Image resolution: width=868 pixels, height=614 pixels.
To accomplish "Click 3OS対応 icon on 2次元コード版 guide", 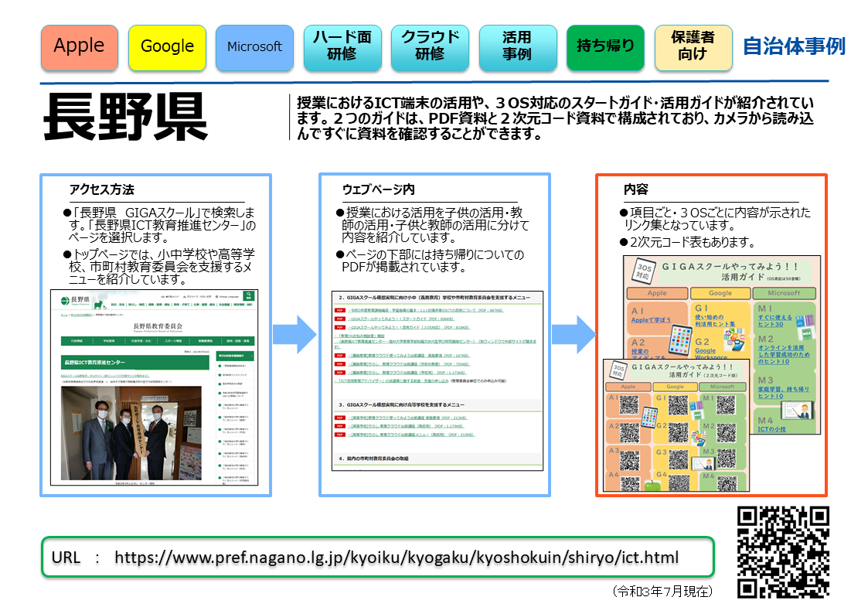I will (619, 370).
